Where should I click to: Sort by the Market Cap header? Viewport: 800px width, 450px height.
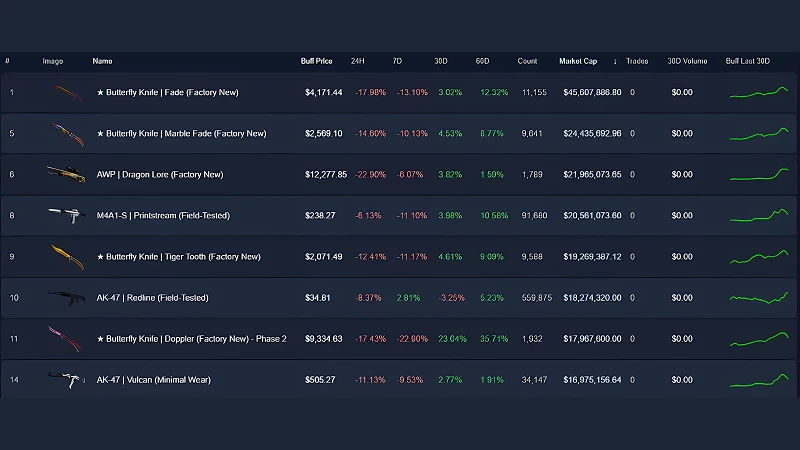(578, 61)
